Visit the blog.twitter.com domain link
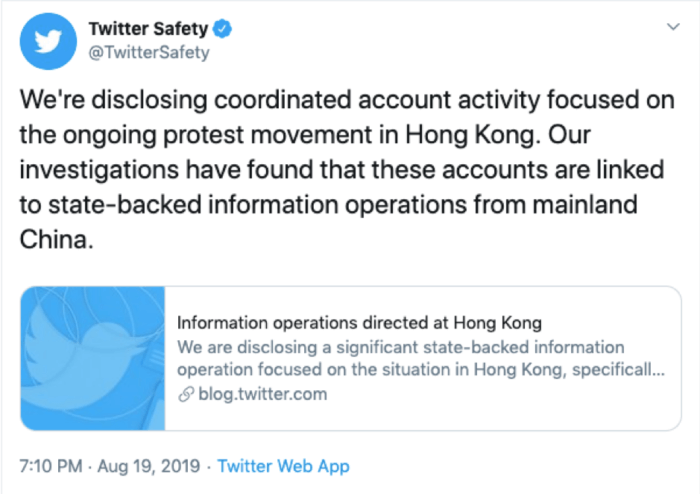Viewport: 700px width, 494px height. pyautogui.click(x=261, y=394)
